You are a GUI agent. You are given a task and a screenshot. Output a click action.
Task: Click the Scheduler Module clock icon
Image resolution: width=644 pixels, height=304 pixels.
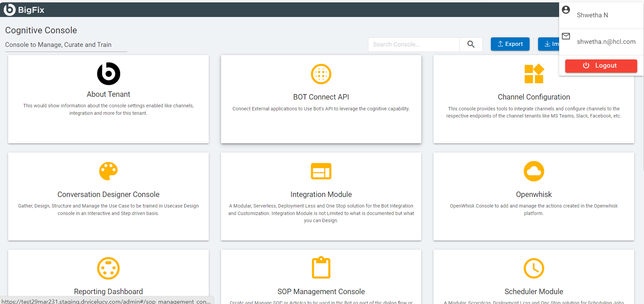[x=534, y=268]
